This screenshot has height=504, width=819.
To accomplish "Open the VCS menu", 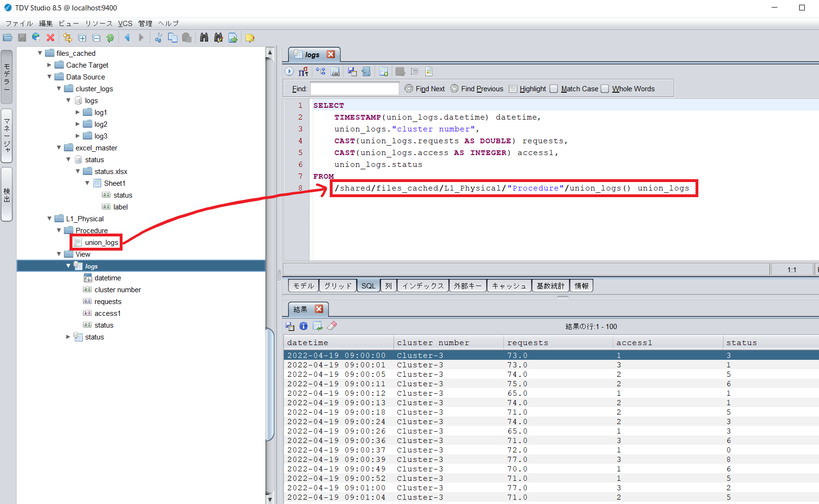I will (x=125, y=23).
